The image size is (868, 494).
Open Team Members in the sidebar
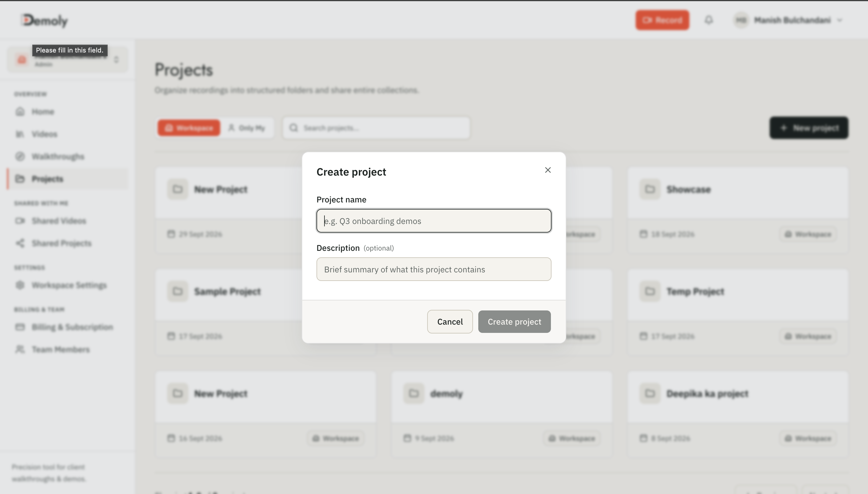coord(68,349)
